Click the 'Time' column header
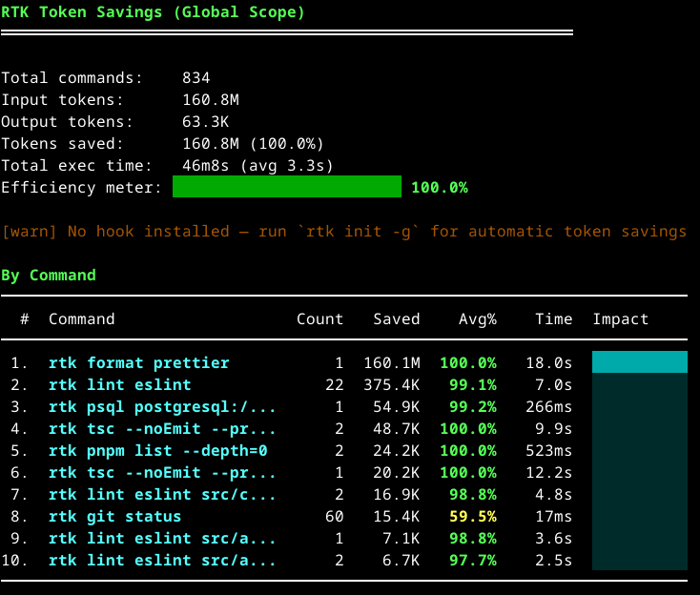700x595 pixels. pyautogui.click(x=554, y=319)
